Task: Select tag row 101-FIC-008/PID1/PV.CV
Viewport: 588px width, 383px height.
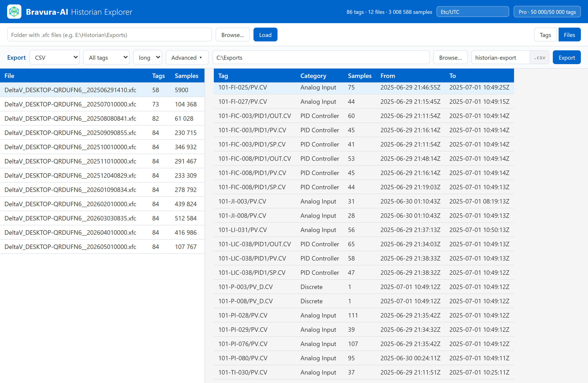Action: click(x=364, y=173)
